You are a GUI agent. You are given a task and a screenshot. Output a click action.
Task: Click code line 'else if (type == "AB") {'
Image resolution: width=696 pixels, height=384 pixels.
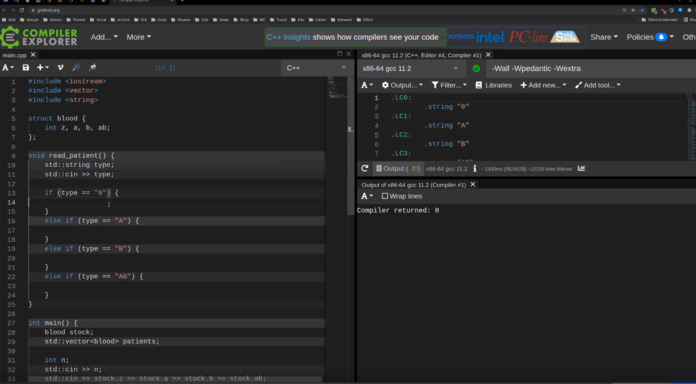coord(94,276)
